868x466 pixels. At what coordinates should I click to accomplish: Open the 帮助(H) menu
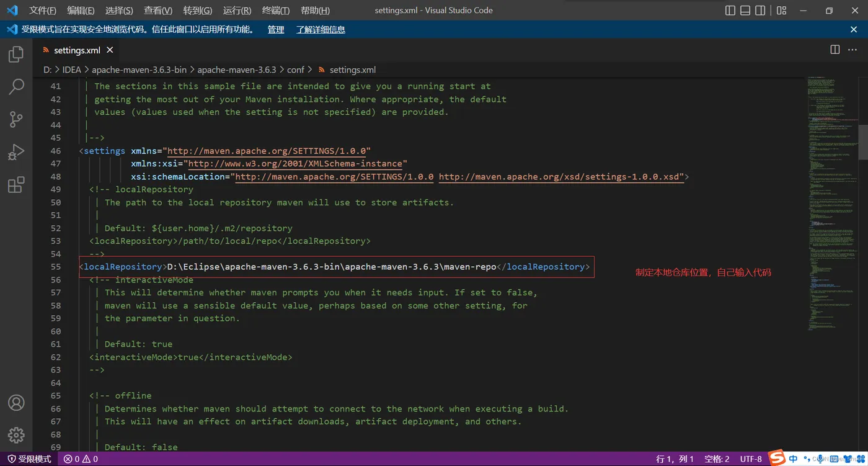(315, 11)
